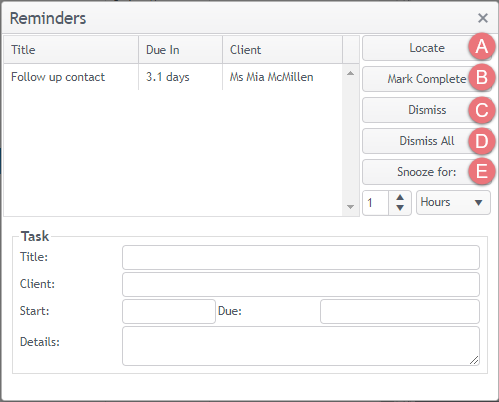Decrease snooze value with down arrow
499x402 pixels.
click(400, 208)
